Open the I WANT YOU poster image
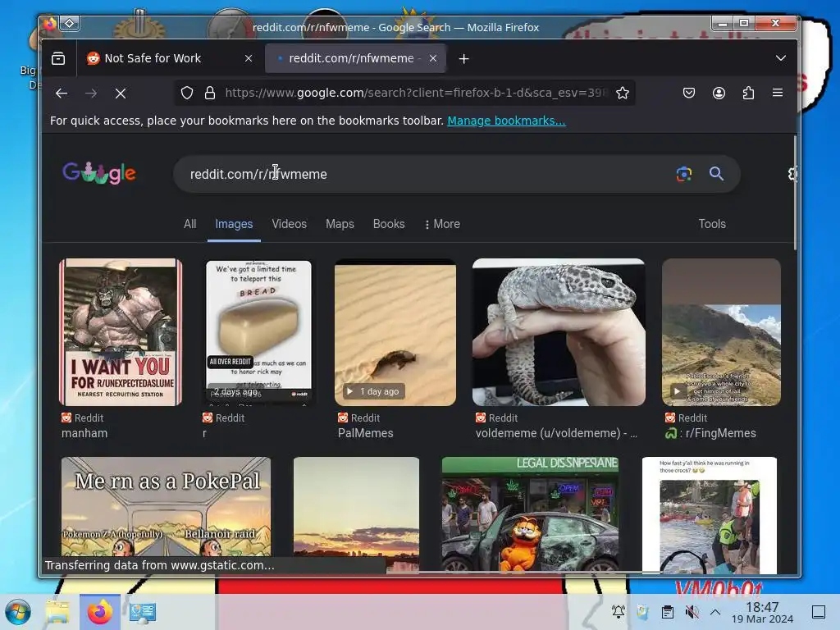 121,332
